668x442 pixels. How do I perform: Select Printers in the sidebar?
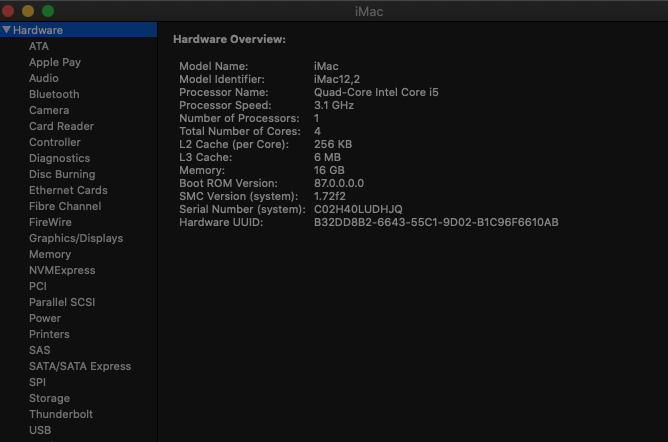(49, 334)
